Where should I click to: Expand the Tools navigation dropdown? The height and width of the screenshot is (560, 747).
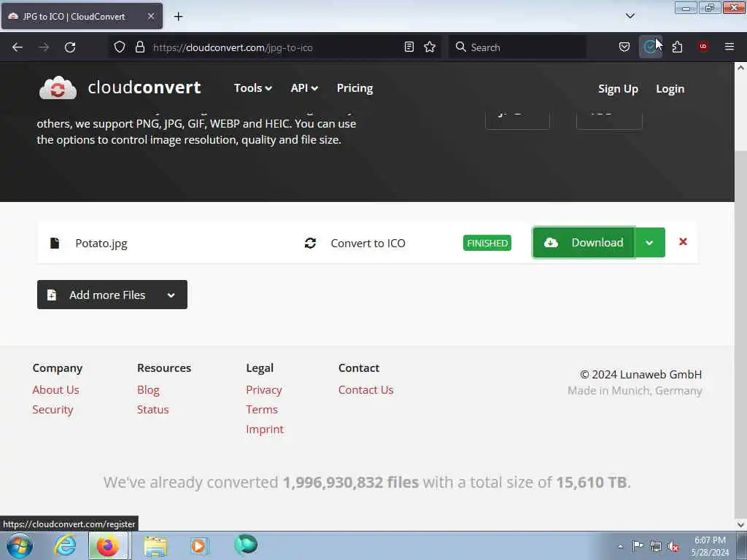[x=252, y=88]
